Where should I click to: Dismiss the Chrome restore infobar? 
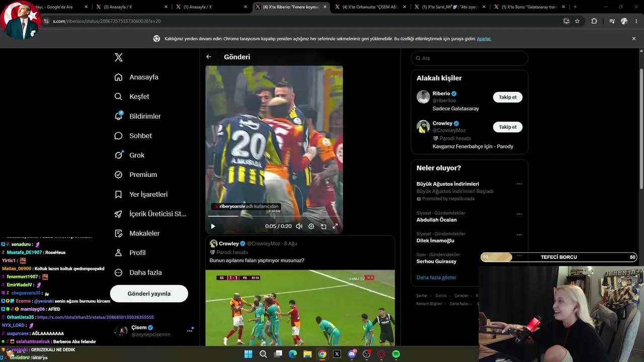click(634, 39)
